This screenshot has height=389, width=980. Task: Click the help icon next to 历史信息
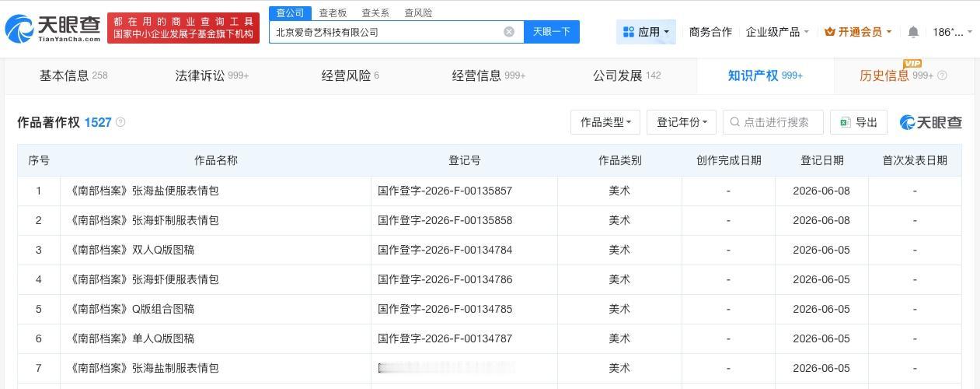pyautogui.click(x=942, y=75)
